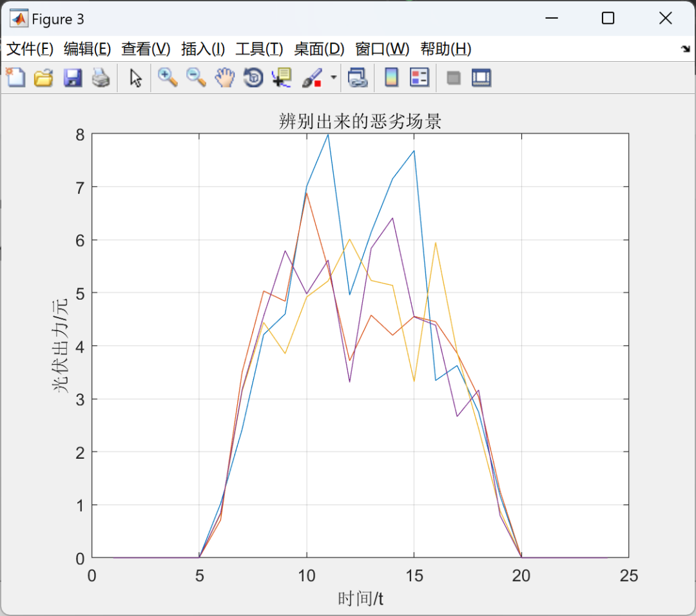Enable the Rotate 3D tool
The image size is (696, 616).
point(253,78)
